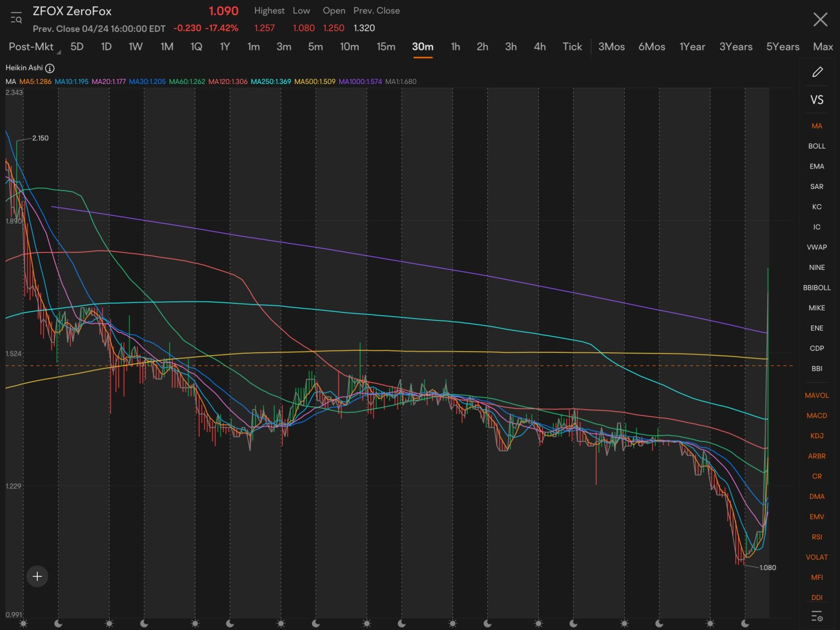Show the MFI sub-indicator
Viewport: 840px width, 630px height.
point(817,577)
